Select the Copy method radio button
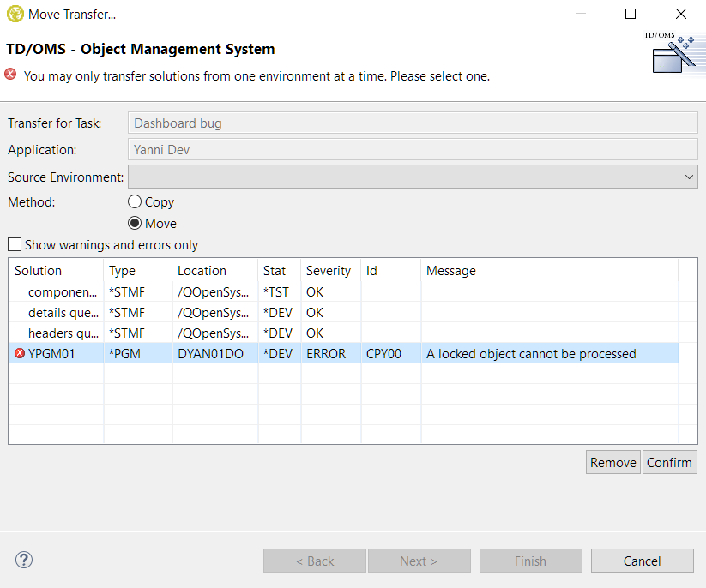Image resolution: width=706 pixels, height=588 pixels. click(x=135, y=202)
